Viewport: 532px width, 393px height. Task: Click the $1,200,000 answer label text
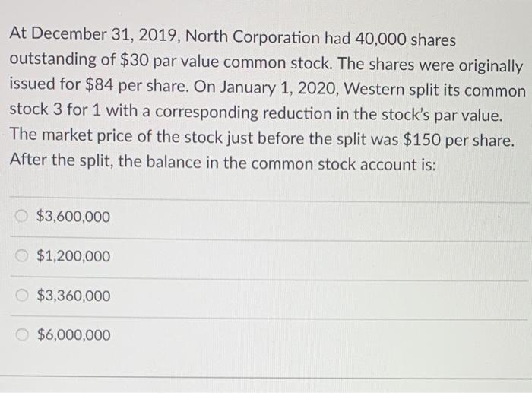click(73, 257)
